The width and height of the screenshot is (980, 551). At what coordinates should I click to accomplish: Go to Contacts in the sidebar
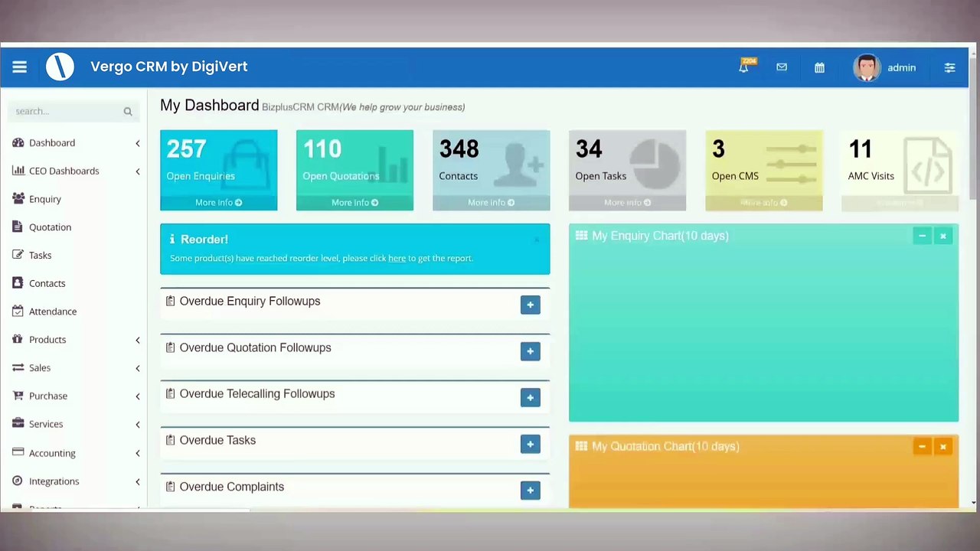(x=47, y=283)
